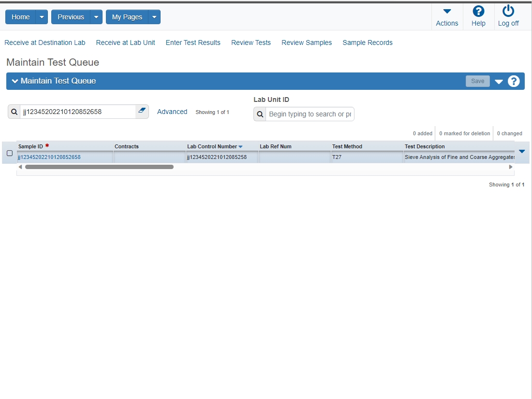The width and height of the screenshot is (532, 399).
Task: Click the lab control number cell jj123452022101208­5258
Action: (222, 157)
